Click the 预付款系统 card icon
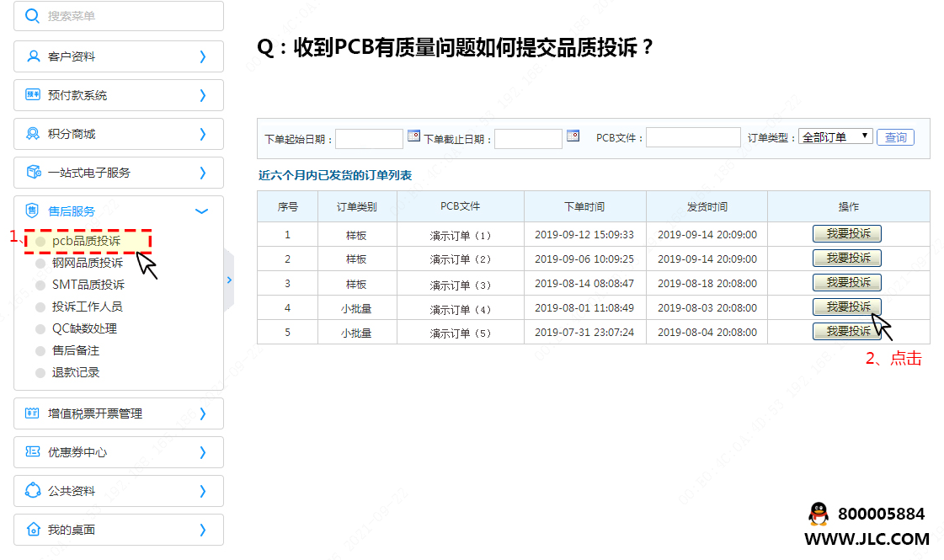 [34, 95]
